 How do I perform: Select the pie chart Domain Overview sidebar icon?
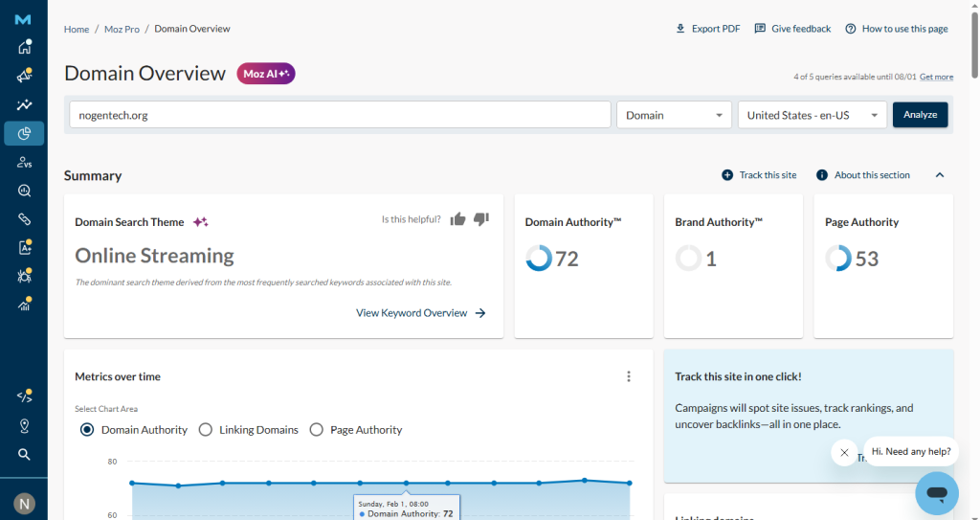(x=24, y=133)
